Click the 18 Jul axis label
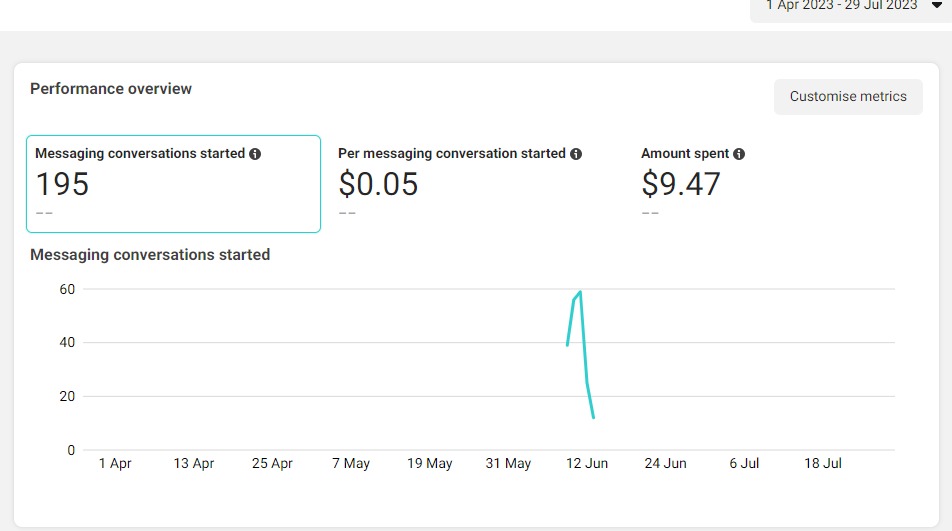This screenshot has height=531, width=952. 823,464
